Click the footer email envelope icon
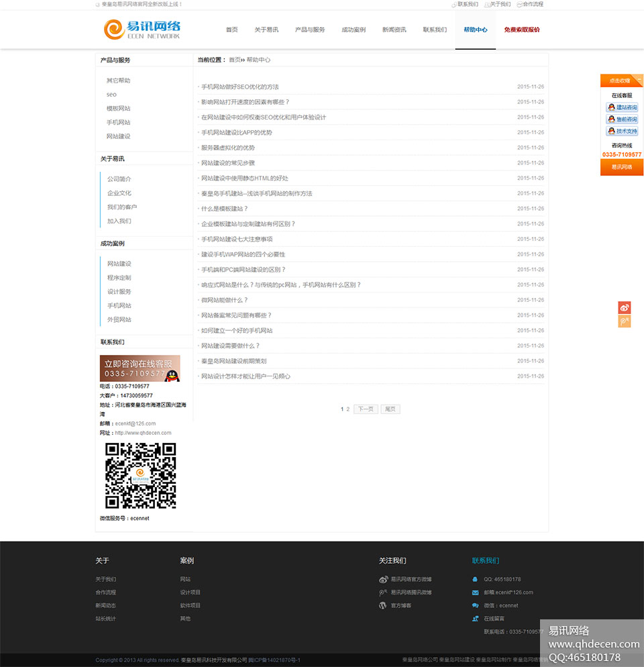 click(475, 593)
